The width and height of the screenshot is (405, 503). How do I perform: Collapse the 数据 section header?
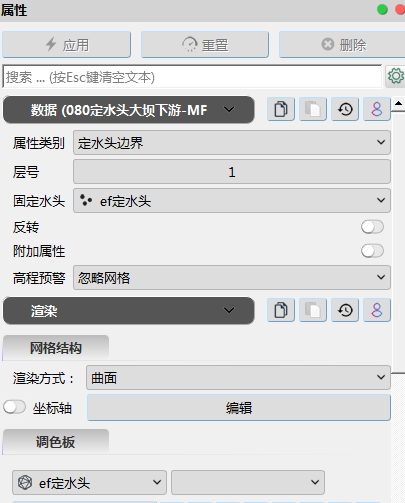(x=128, y=110)
